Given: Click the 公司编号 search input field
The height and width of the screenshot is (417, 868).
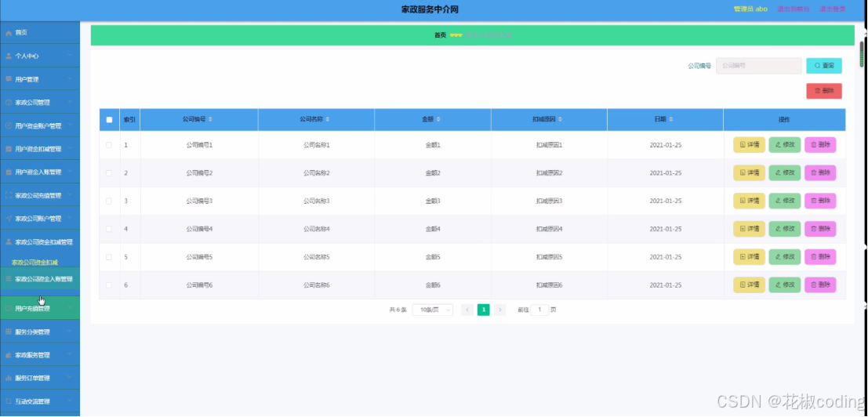Looking at the screenshot, I should click(x=758, y=66).
